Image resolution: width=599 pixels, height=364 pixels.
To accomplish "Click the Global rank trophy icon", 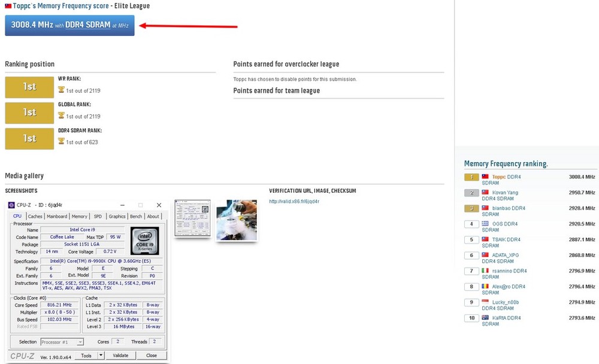I will (x=61, y=116).
